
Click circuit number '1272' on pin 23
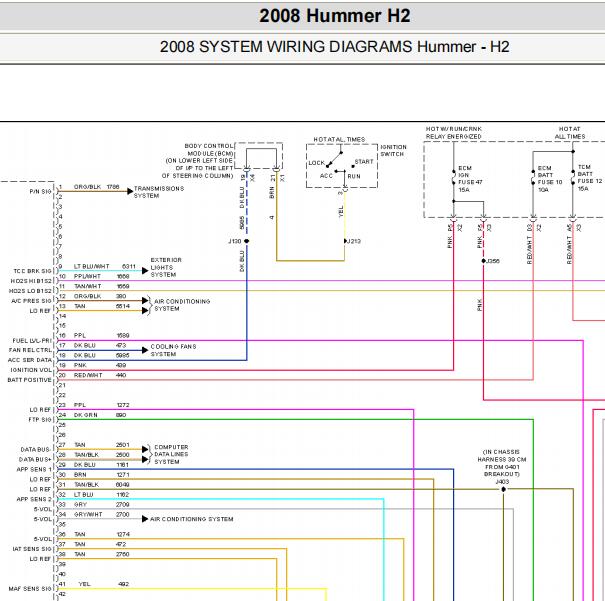pyautogui.click(x=123, y=405)
